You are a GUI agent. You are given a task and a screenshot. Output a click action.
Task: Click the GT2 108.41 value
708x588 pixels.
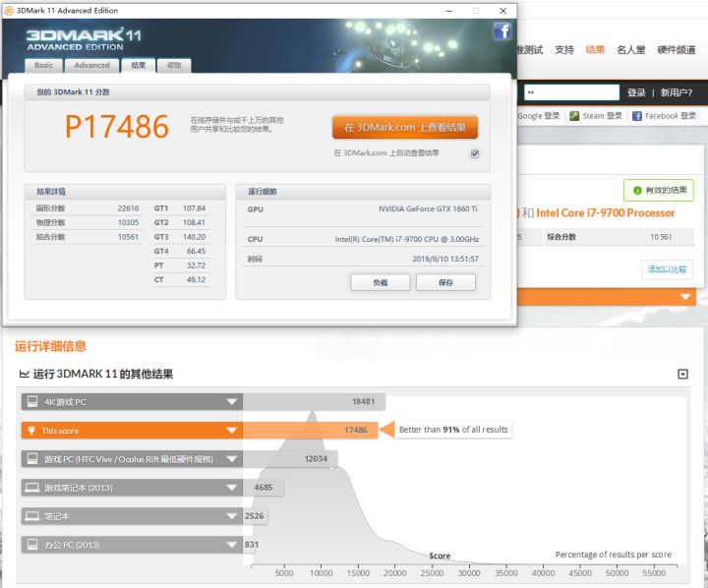[x=194, y=222]
